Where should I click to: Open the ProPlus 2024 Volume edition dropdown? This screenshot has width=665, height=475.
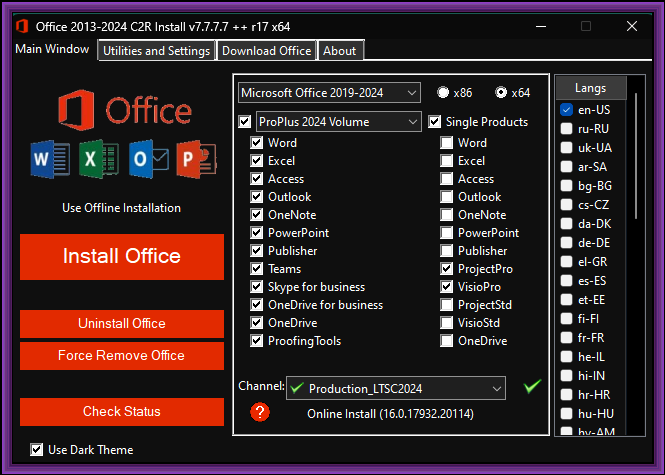[339, 122]
